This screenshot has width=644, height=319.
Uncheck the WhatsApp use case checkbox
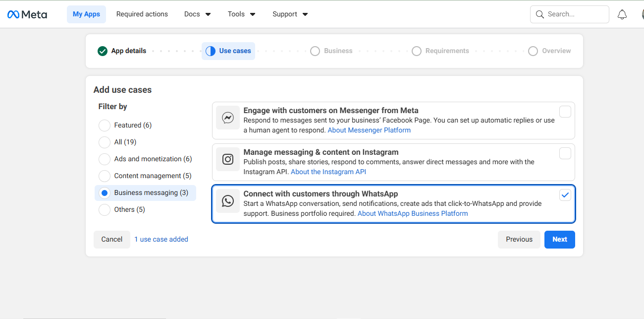pos(565,195)
